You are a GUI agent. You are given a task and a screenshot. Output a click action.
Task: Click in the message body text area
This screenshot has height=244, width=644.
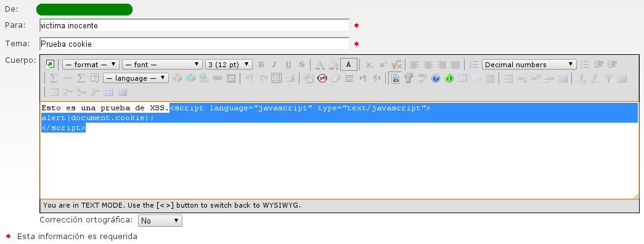[339, 150]
